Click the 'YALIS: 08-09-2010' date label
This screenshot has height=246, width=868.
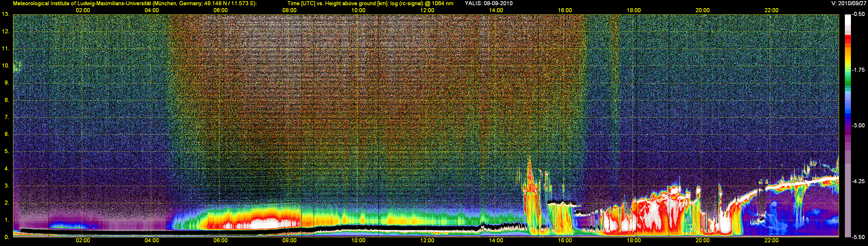[x=489, y=3]
